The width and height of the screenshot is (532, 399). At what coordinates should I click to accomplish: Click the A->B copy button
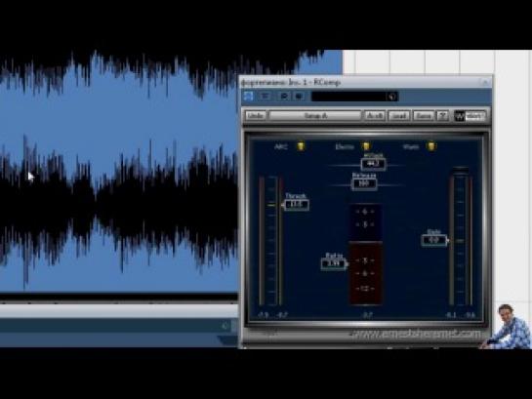point(375,116)
